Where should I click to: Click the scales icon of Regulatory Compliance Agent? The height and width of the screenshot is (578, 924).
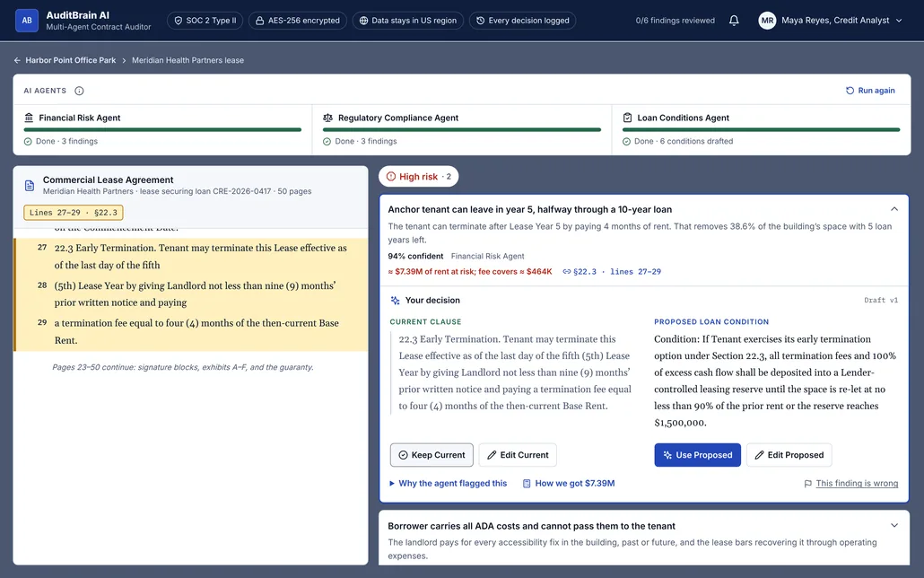coord(327,118)
